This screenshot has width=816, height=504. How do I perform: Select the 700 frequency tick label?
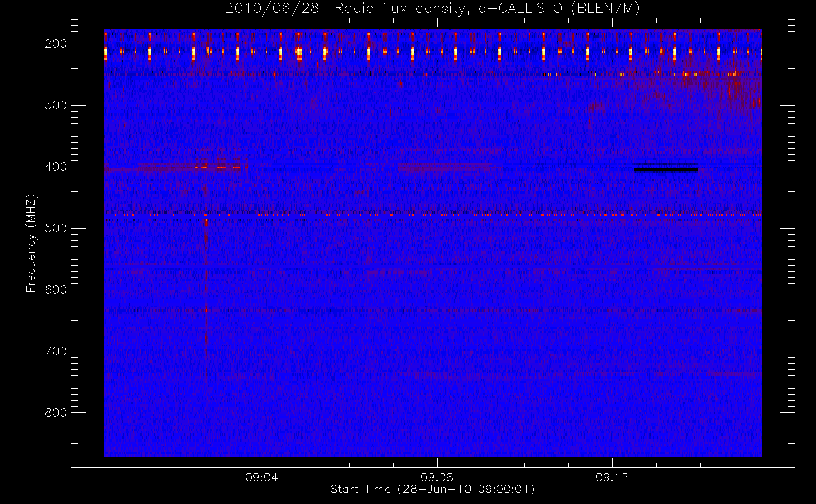pyautogui.click(x=56, y=351)
